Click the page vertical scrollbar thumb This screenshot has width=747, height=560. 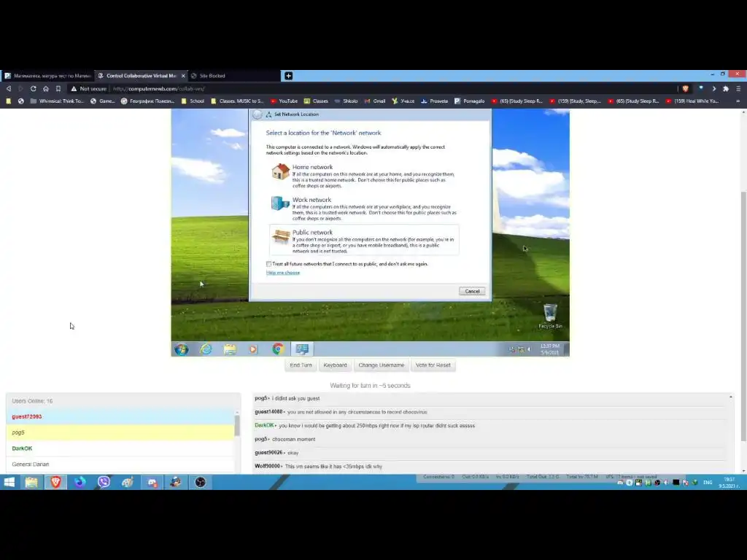click(x=743, y=316)
